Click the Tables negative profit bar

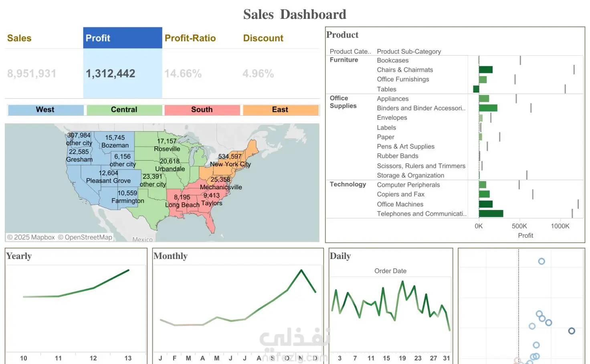coord(476,89)
